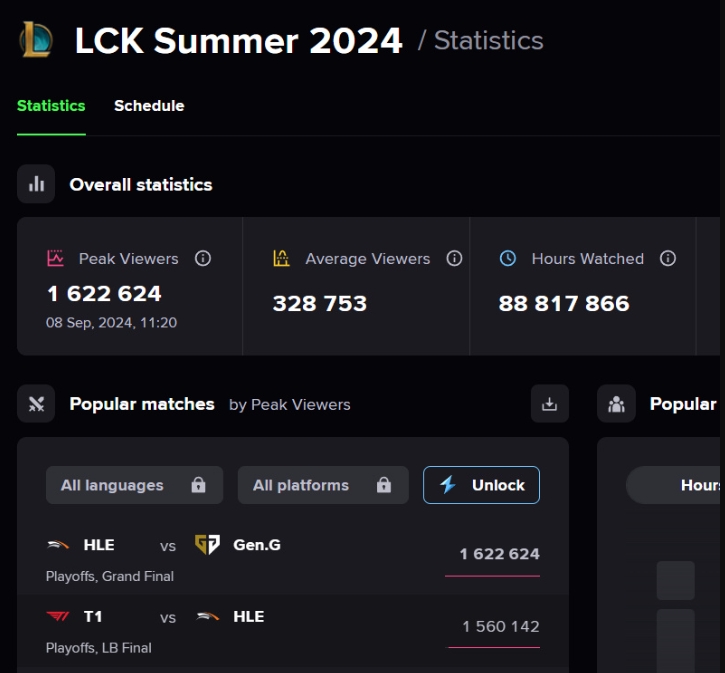Viewport: 725px width, 673px height.
Task: Open the T1 team link
Action: coord(92,616)
